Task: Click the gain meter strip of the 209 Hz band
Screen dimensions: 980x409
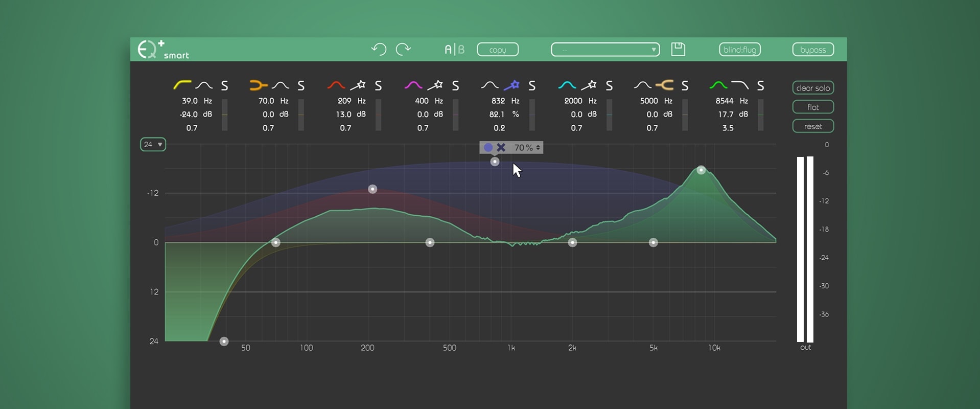Action: pyautogui.click(x=378, y=115)
